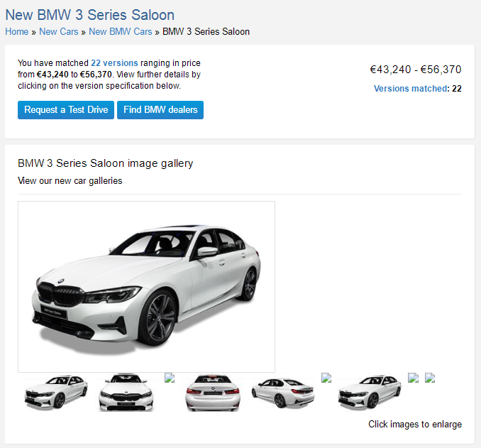Open New BMW Cars breadcrumb link
This screenshot has width=481, height=448.
pyautogui.click(x=121, y=32)
